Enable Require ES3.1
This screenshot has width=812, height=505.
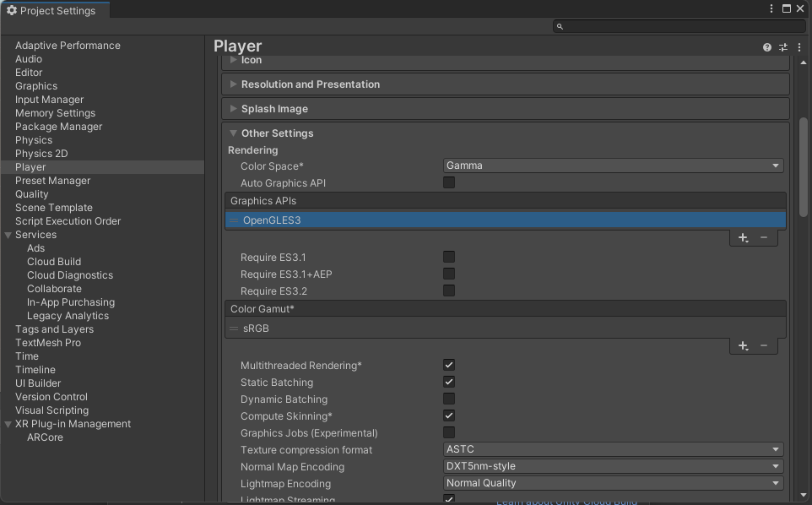tap(449, 258)
